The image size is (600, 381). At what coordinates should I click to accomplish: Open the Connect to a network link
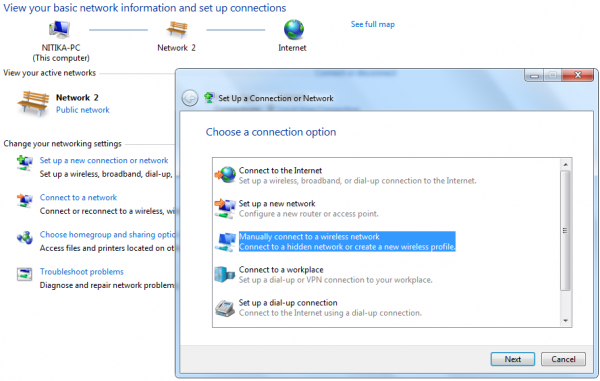(78, 197)
